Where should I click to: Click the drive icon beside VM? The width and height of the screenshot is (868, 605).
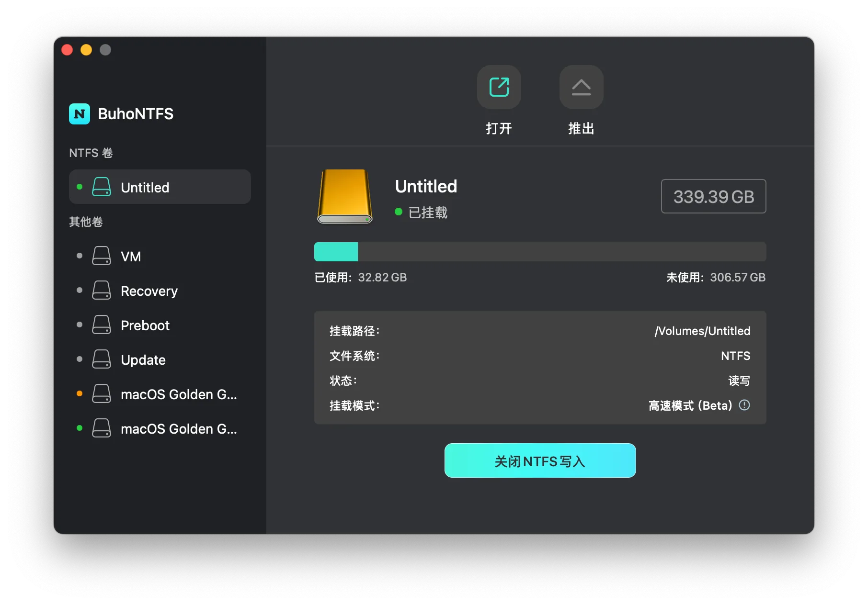(102, 256)
